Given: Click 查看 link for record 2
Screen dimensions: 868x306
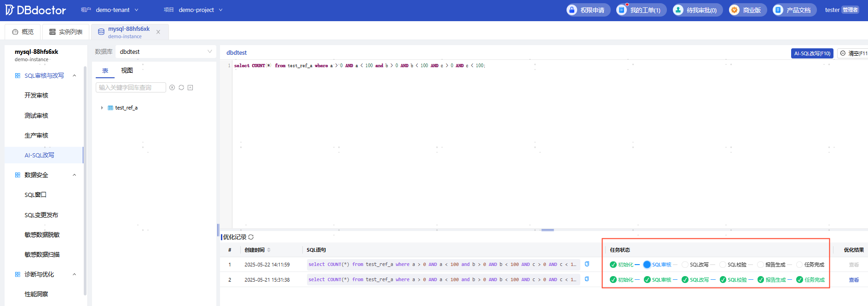Looking at the screenshot, I should coord(854,280).
